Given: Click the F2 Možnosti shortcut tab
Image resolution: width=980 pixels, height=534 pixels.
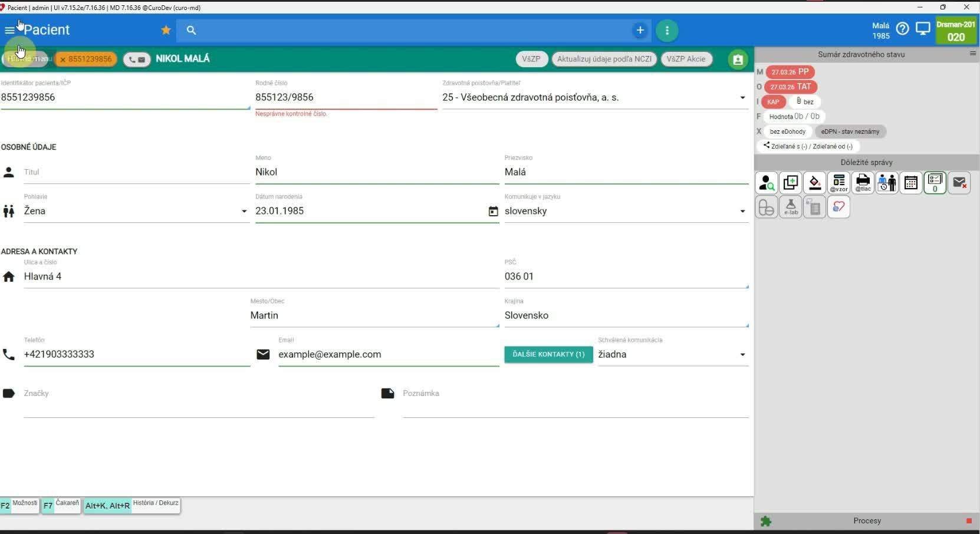Looking at the screenshot, I should tap(19, 505).
